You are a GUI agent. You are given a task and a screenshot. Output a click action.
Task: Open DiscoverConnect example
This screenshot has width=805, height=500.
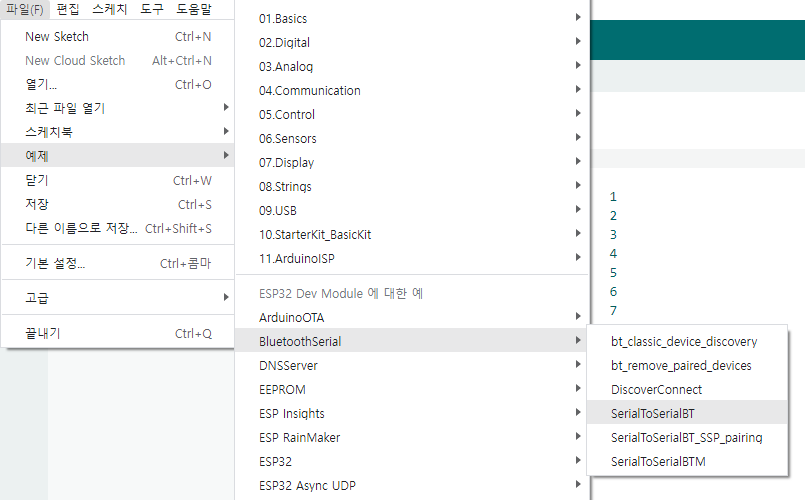point(687,390)
